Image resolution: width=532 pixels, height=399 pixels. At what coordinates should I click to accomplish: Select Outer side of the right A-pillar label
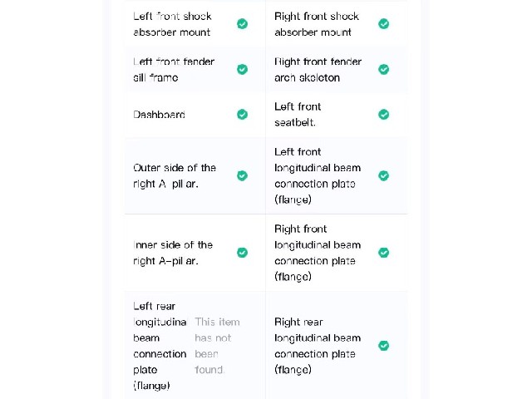(x=175, y=175)
